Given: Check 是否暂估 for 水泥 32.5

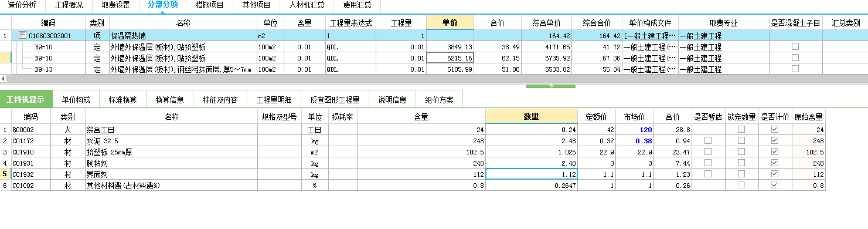Looking at the screenshot, I should click(708, 141).
